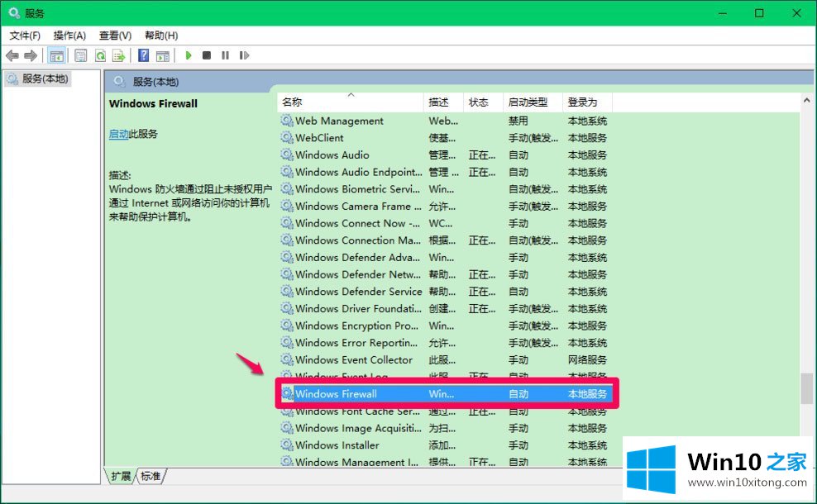Open the Properties toolbar icon
This screenshot has width=817, height=504.
tap(80, 55)
